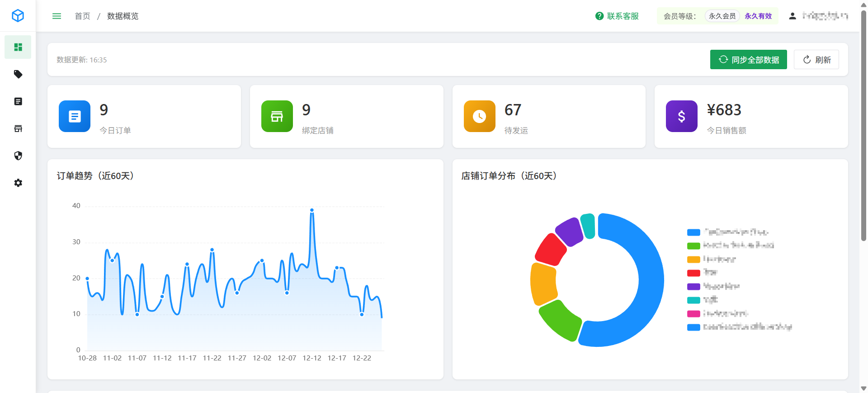The height and width of the screenshot is (393, 868).
Task: Click the red donut segment
Action: point(551,250)
